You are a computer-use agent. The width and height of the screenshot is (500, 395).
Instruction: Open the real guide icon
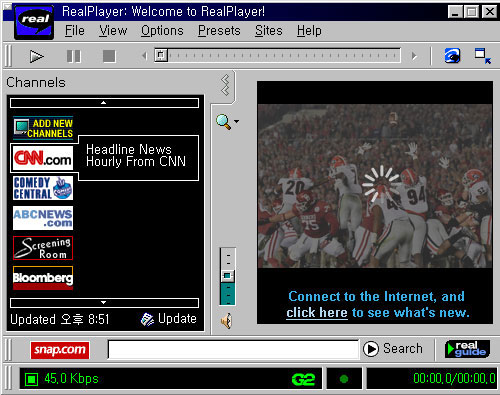467,349
